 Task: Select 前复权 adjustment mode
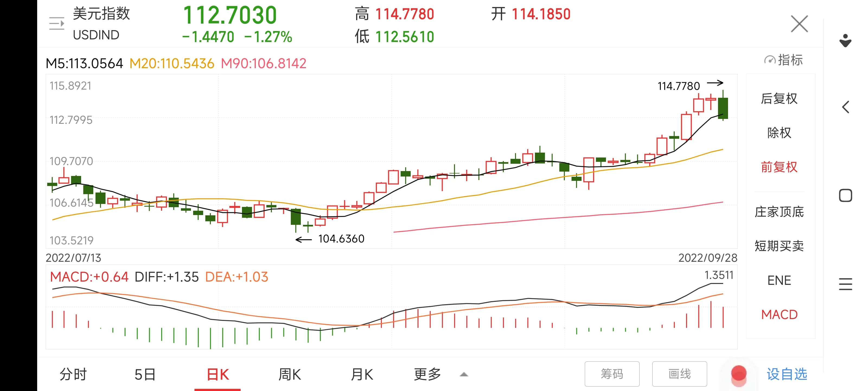779,167
